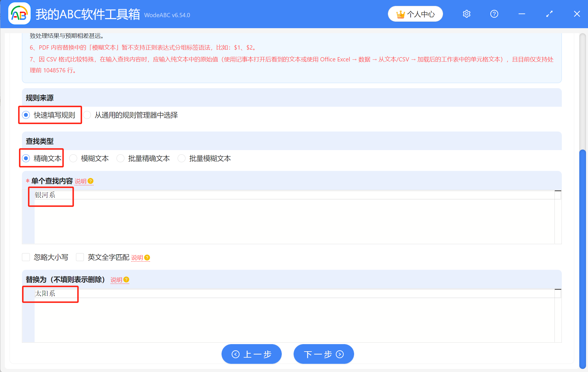Open the 说明 link next to 单个查找内容
This screenshot has width=588, height=372.
pyautogui.click(x=81, y=181)
